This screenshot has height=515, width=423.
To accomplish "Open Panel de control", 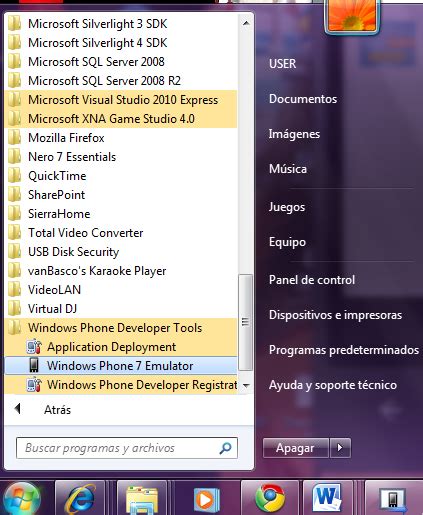I will (312, 280).
